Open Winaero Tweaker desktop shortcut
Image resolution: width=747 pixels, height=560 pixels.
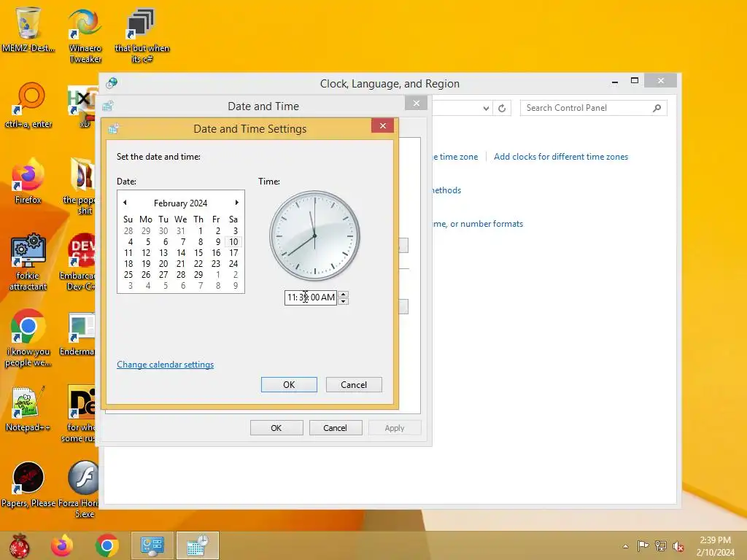click(x=85, y=36)
